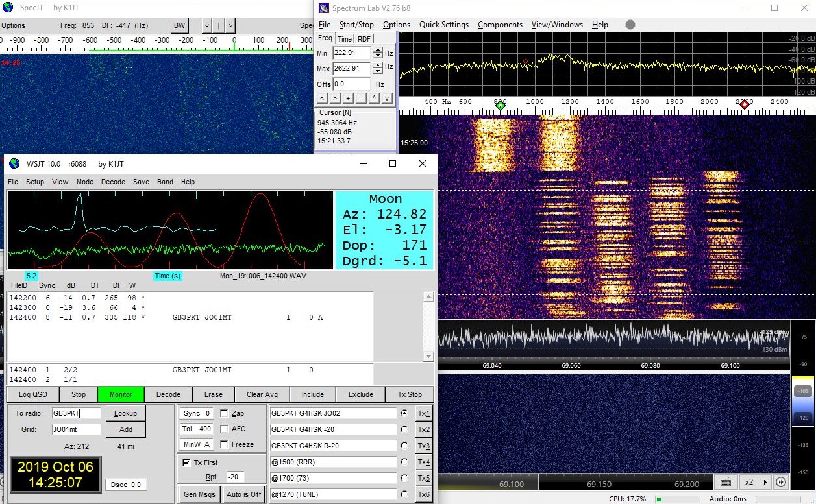816x504 pixels.
Task: Click the '<' frequency scroll-left button in Spectrum Lab
Action: click(x=322, y=98)
